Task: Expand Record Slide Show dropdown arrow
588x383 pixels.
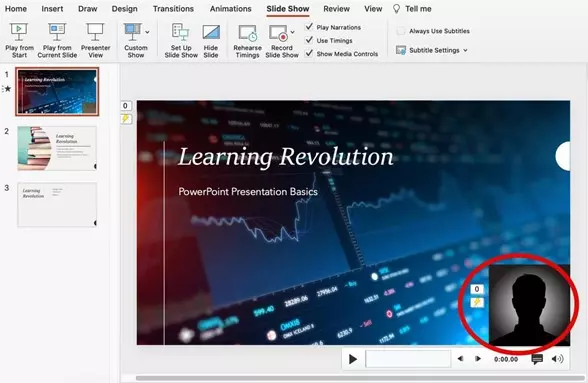Action: pyautogui.click(x=292, y=32)
